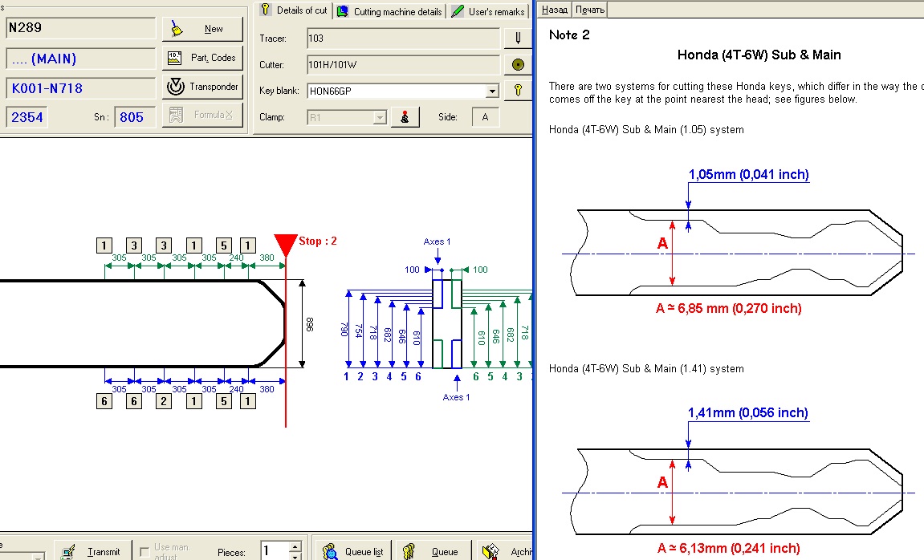Click the Honda (4T-6W) Sub & Main title
This screenshot has width=924, height=560.
(x=759, y=55)
